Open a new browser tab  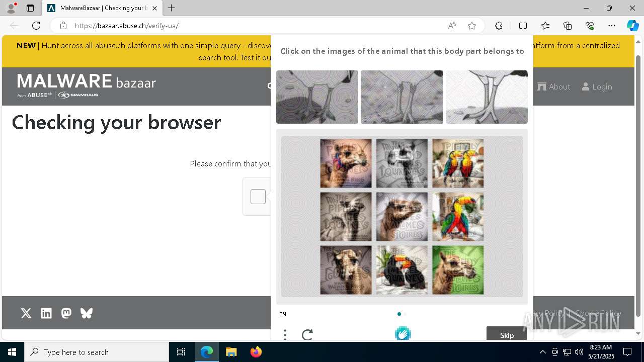pos(172,8)
